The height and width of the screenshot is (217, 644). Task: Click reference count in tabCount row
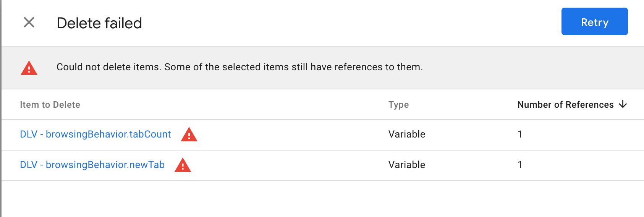point(520,134)
